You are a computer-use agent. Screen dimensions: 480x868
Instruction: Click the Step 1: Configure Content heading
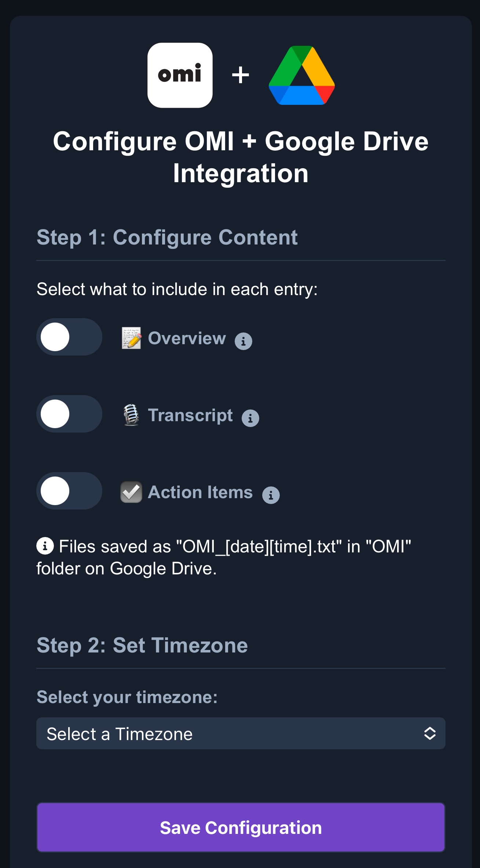(167, 238)
